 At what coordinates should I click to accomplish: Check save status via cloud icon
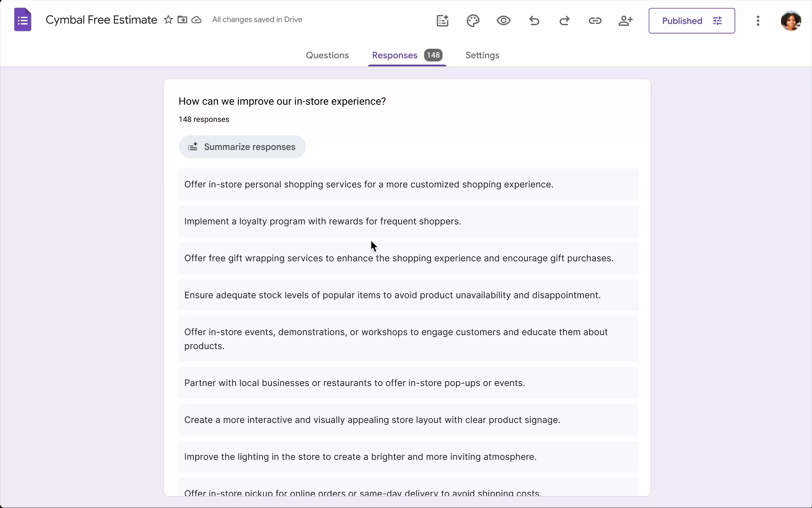196,19
